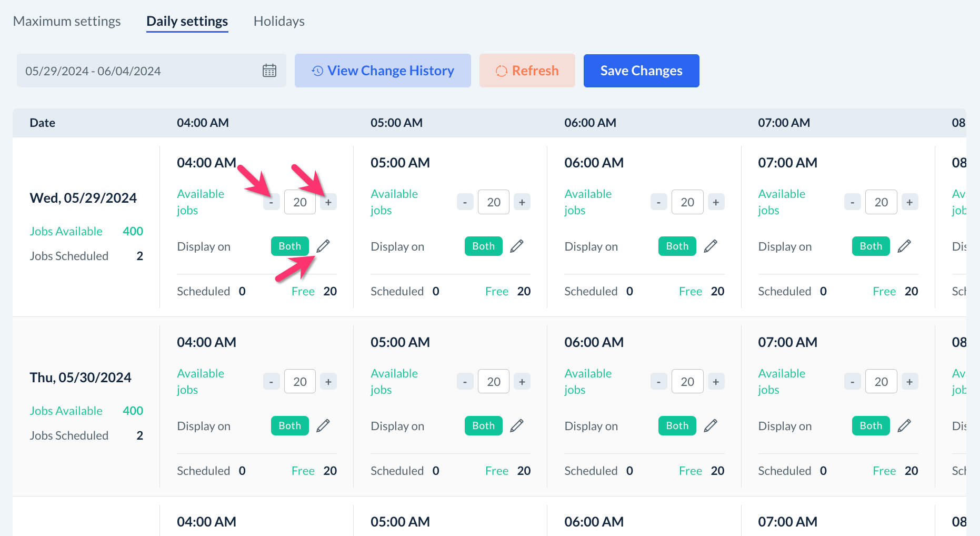Open the date range calendar icon
Screen dimensions: 980x536
pyautogui.click(x=269, y=71)
